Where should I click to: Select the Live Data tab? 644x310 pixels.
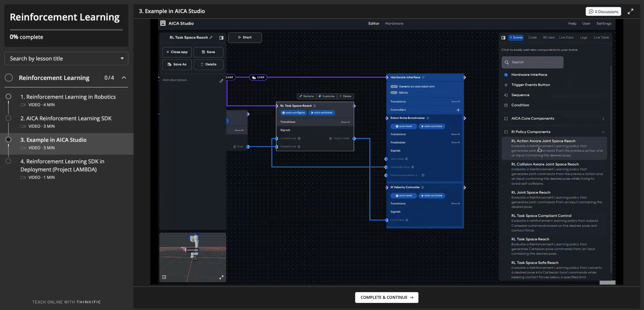pos(566,37)
